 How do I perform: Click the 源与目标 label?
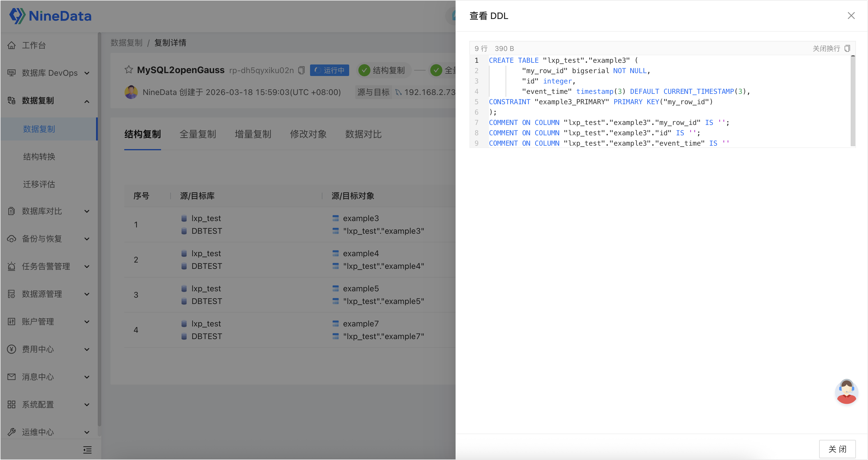pos(373,92)
